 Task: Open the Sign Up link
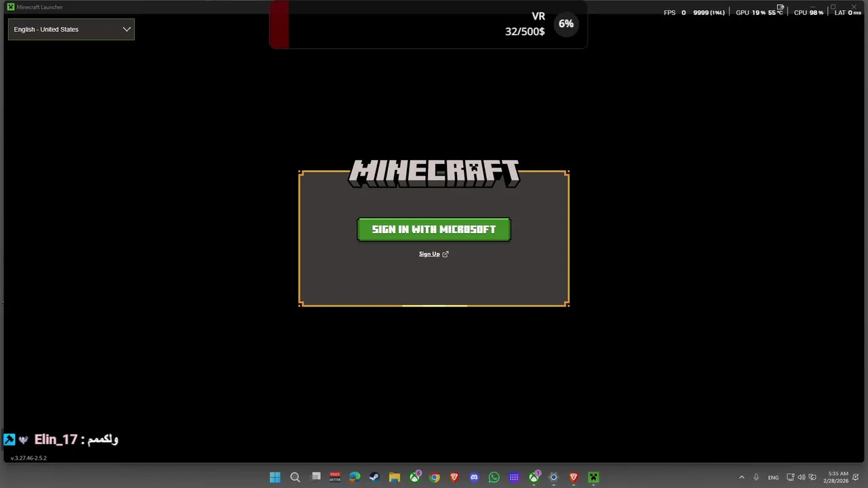[x=433, y=254]
